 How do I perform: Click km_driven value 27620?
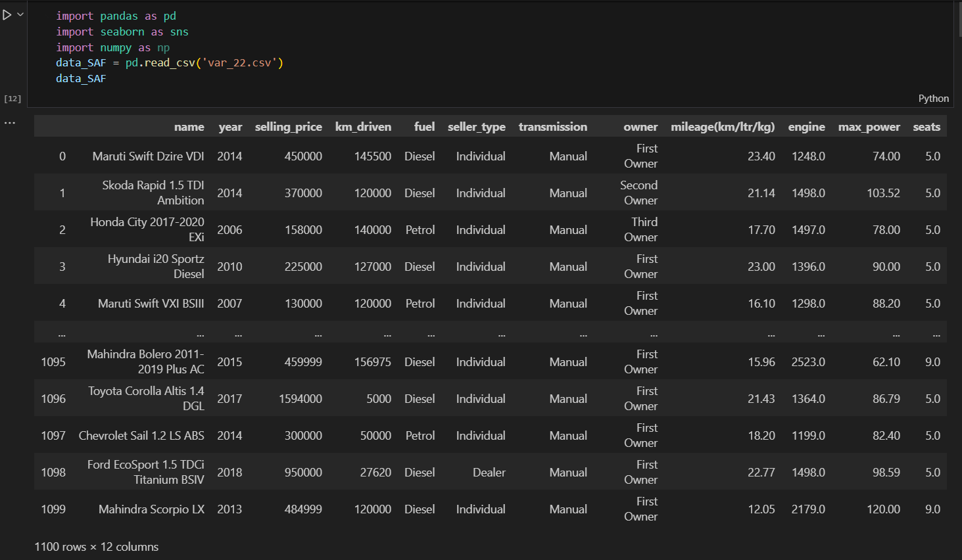click(x=375, y=473)
